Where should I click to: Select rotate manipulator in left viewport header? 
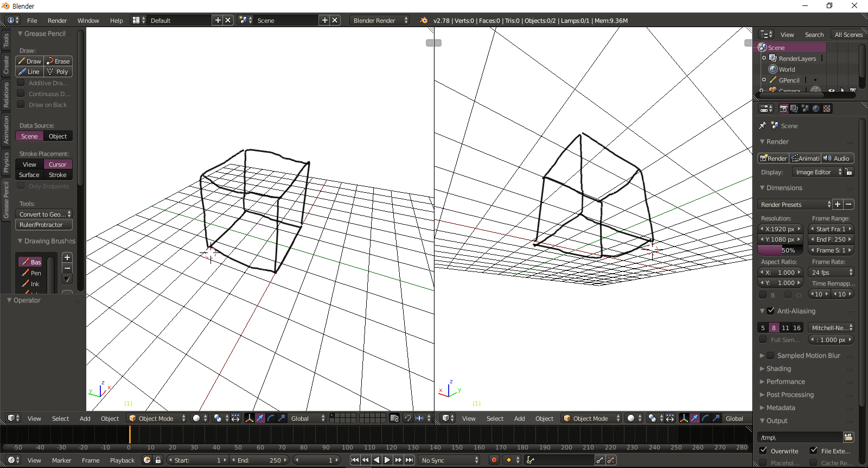271,418
